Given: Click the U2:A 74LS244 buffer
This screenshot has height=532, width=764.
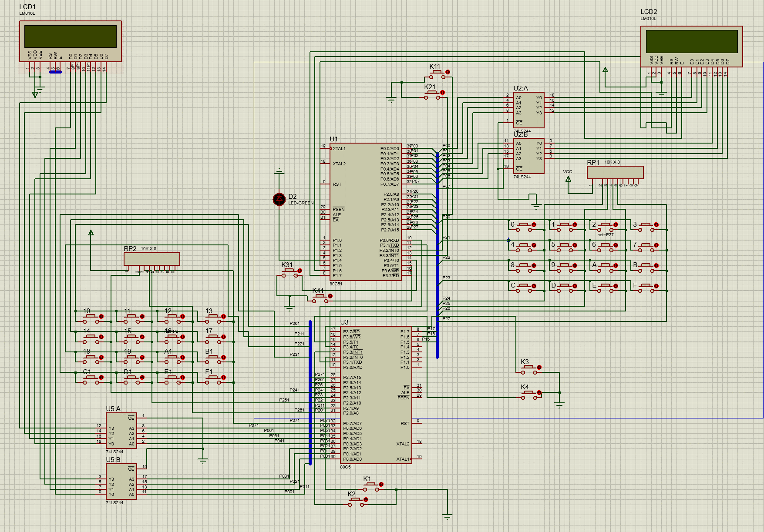Looking at the screenshot, I should 528,110.
